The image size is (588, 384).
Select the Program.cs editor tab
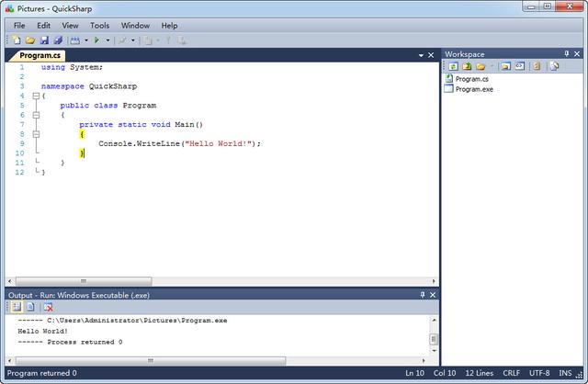(x=40, y=55)
